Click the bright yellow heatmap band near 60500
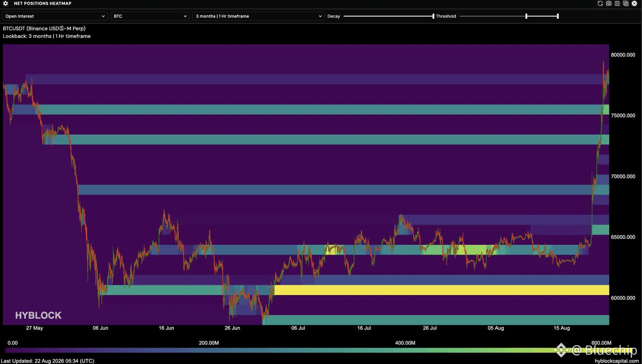The width and height of the screenshot is (642, 364). pyautogui.click(x=441, y=290)
